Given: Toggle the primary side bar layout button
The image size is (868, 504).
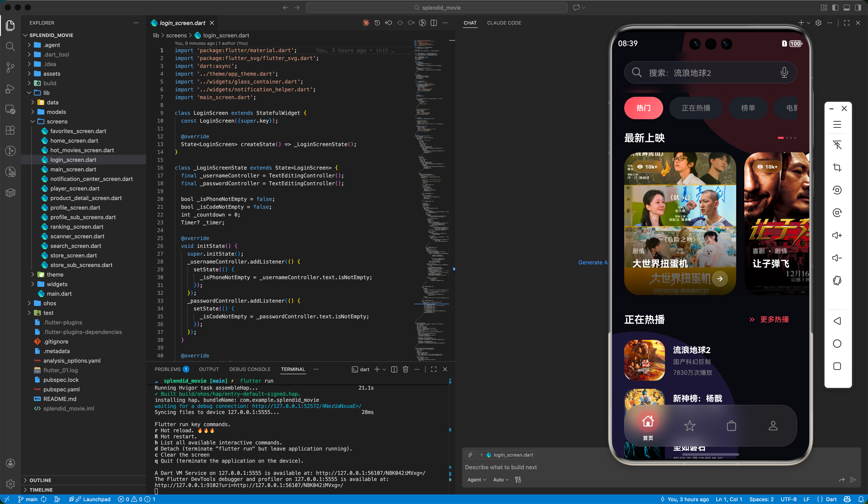Looking at the screenshot, I should click(835, 8).
